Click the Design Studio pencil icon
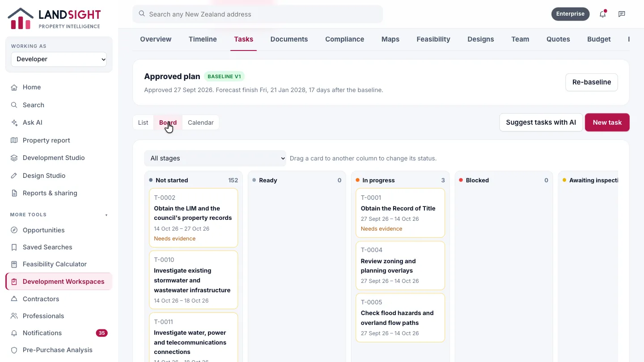The height and width of the screenshot is (362, 644). (14, 176)
